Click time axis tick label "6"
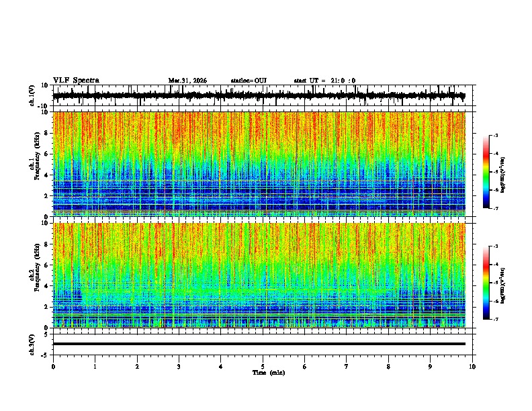 pos(305,367)
